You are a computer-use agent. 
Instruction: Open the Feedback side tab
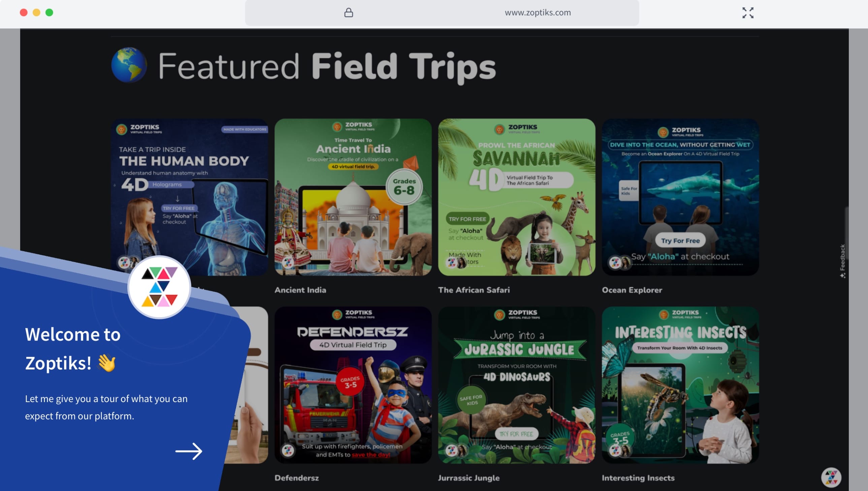pyautogui.click(x=842, y=261)
